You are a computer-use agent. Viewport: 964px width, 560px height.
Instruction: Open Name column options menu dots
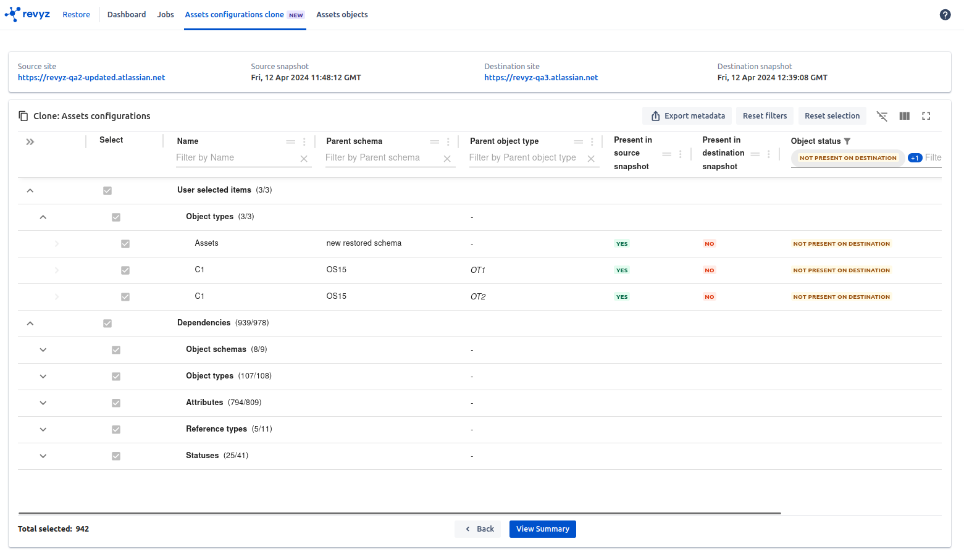click(x=304, y=141)
